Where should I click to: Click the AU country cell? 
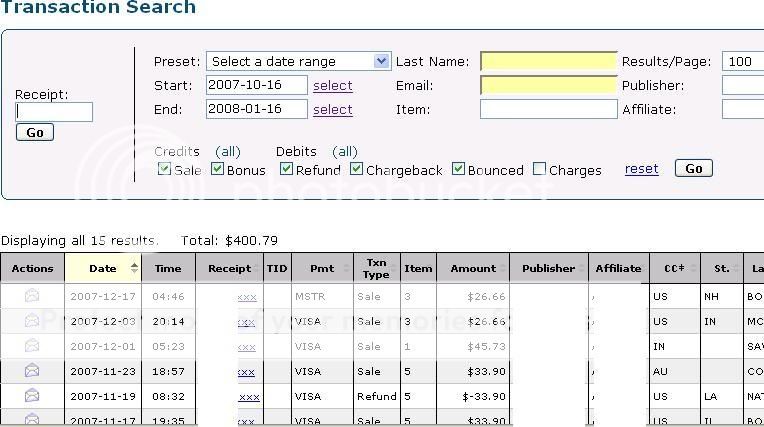point(675,371)
